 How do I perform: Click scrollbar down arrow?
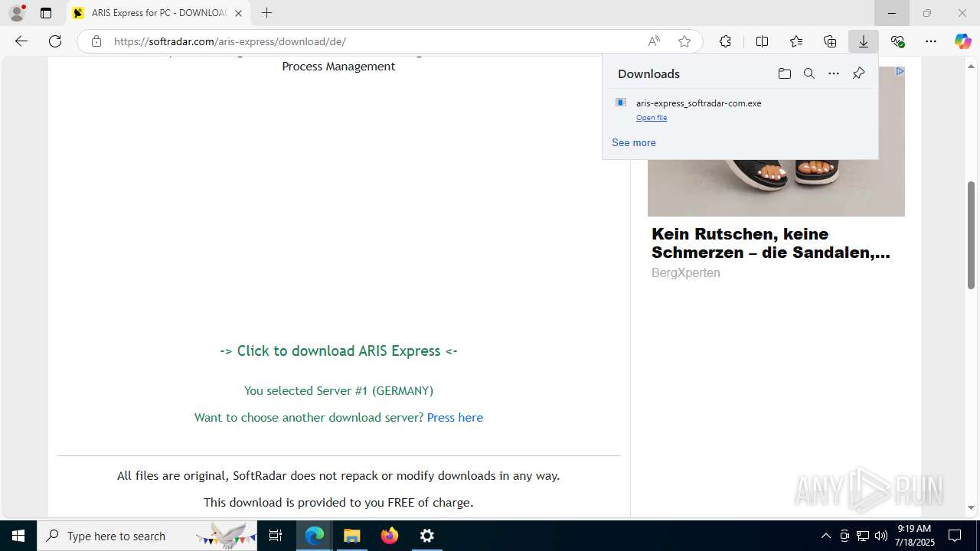click(x=971, y=507)
